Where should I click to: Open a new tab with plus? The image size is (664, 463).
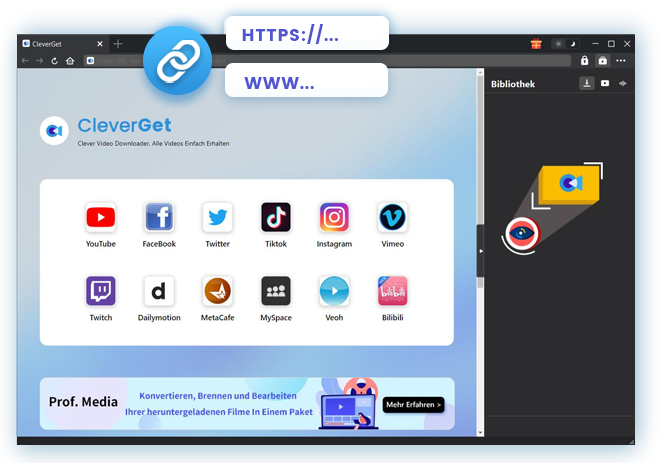click(x=118, y=44)
